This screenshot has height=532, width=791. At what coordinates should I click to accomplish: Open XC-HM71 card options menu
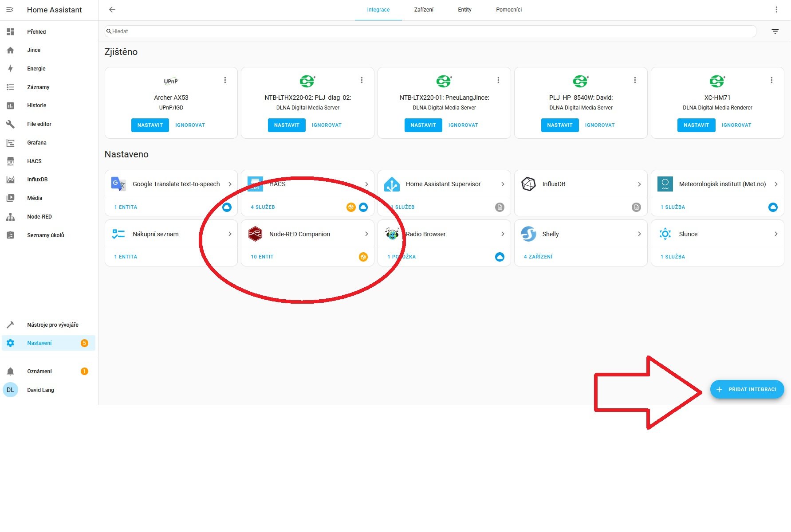(x=771, y=80)
